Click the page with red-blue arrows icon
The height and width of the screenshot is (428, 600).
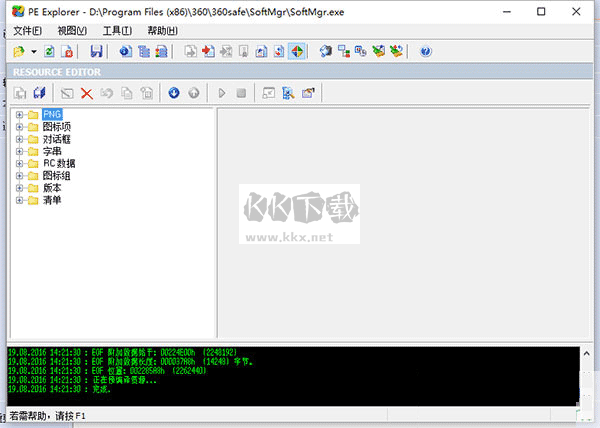point(279,51)
